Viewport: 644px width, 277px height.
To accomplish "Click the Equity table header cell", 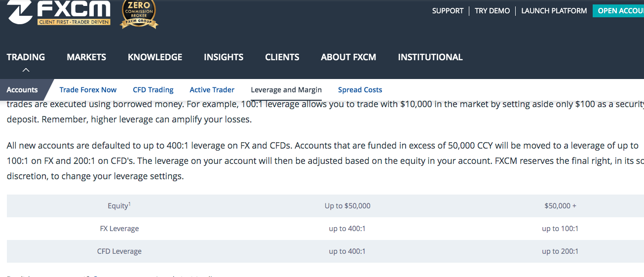I will pyautogui.click(x=119, y=206).
